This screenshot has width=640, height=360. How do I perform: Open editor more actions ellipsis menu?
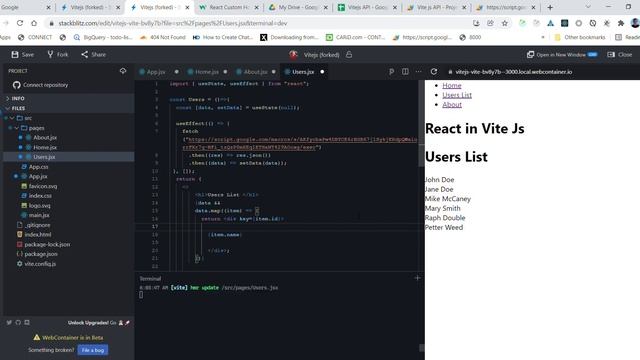coord(418,71)
